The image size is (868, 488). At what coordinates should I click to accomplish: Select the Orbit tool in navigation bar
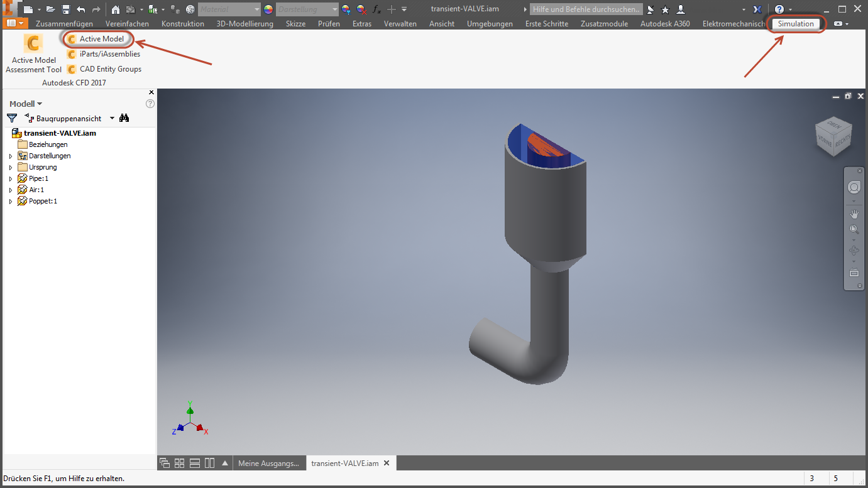[x=854, y=251]
